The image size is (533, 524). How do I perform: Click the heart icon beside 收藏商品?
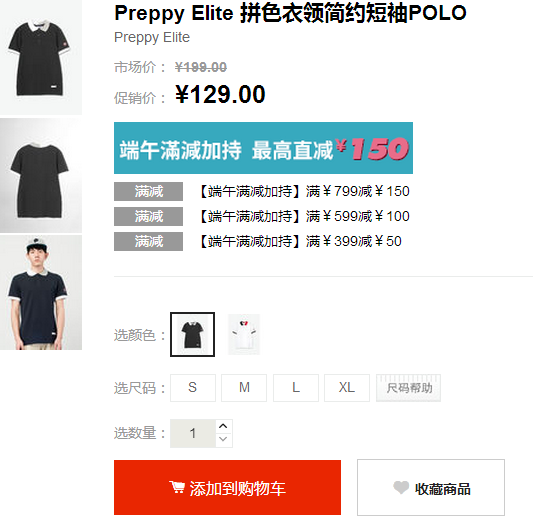[x=401, y=488]
